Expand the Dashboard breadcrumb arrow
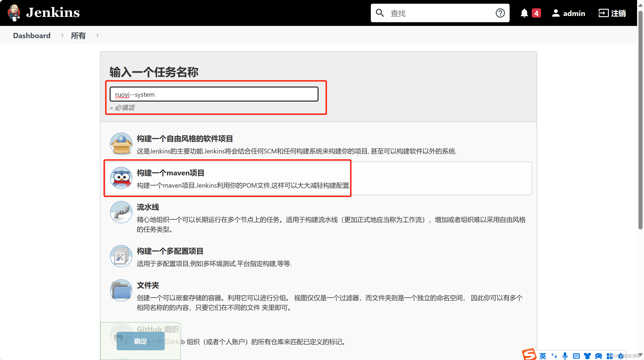 [62, 35]
